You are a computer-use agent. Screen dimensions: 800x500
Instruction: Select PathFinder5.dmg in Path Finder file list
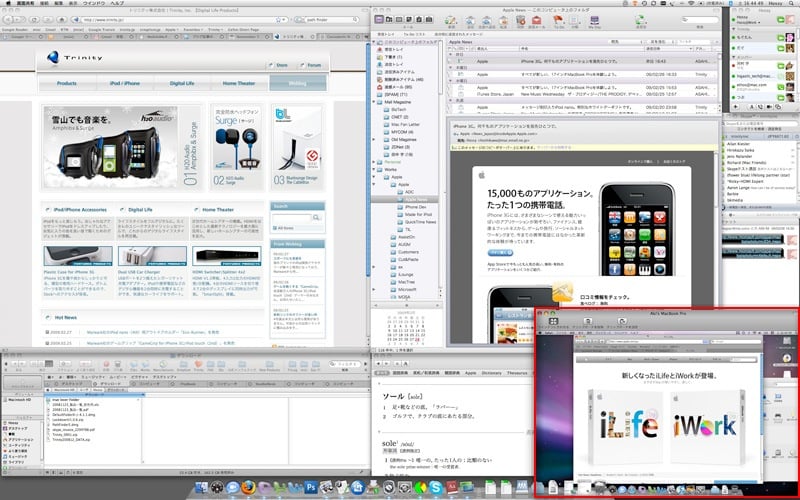[x=64, y=423]
